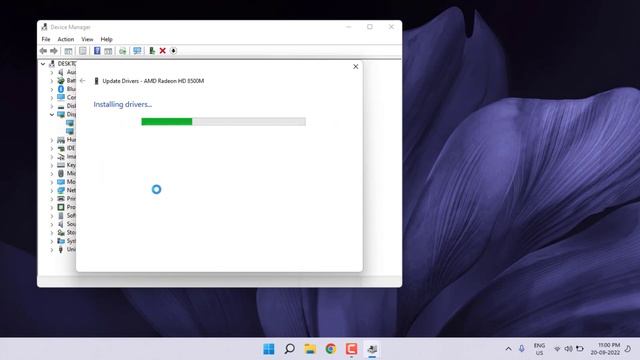
Task: Go back using the Update Drivers dialog arrow
Action: 82,81
